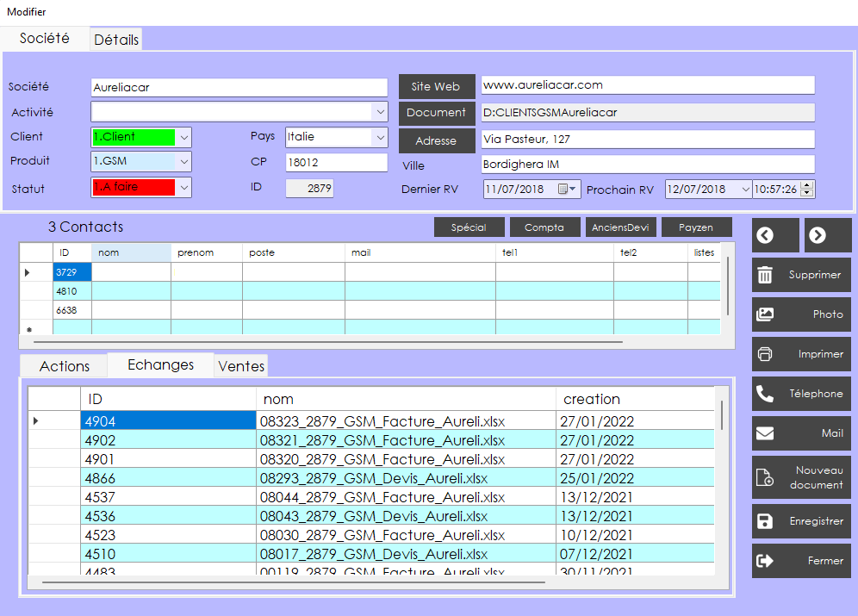Click the Supprimer trash icon
858x616 pixels.
(x=764, y=275)
